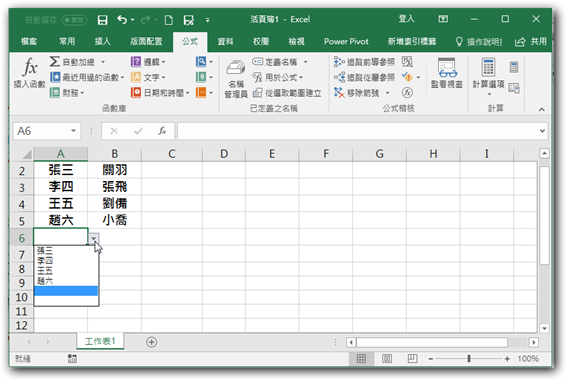The image size is (567, 381).
Task: Toggle Show Formulas icon
Action: [407, 62]
